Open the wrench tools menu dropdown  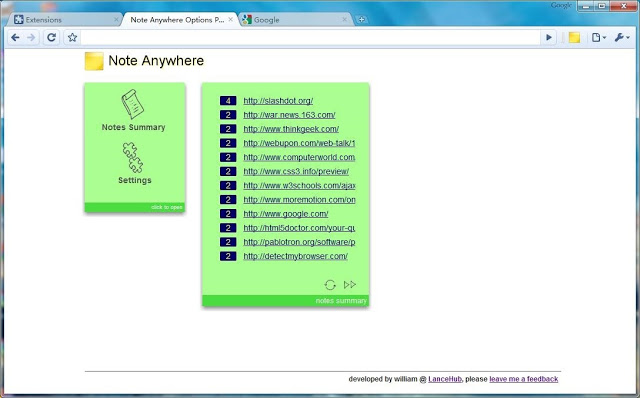622,38
